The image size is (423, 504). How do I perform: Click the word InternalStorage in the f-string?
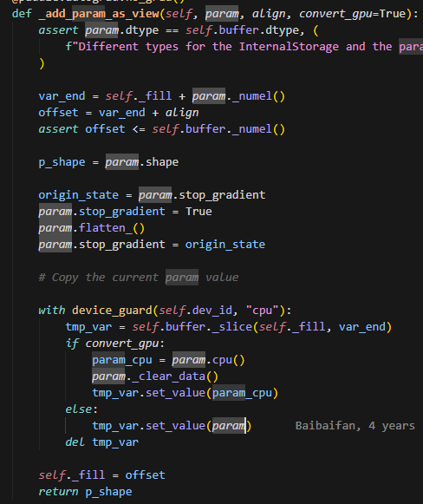click(289, 47)
